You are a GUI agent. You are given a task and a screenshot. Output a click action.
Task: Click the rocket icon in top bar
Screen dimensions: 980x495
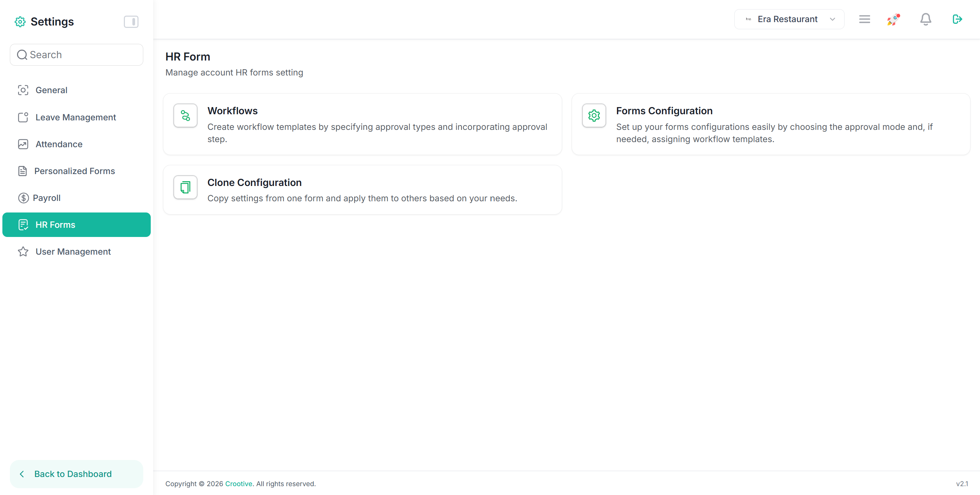point(894,19)
